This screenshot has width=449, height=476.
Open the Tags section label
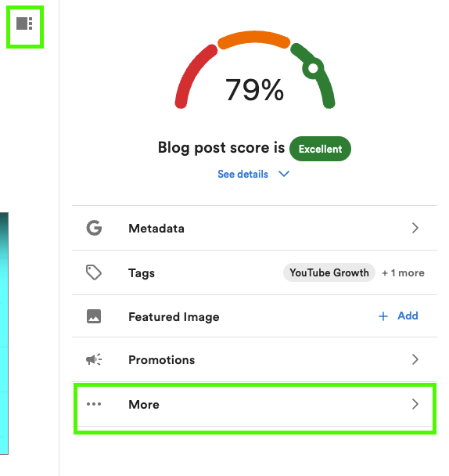click(x=142, y=273)
